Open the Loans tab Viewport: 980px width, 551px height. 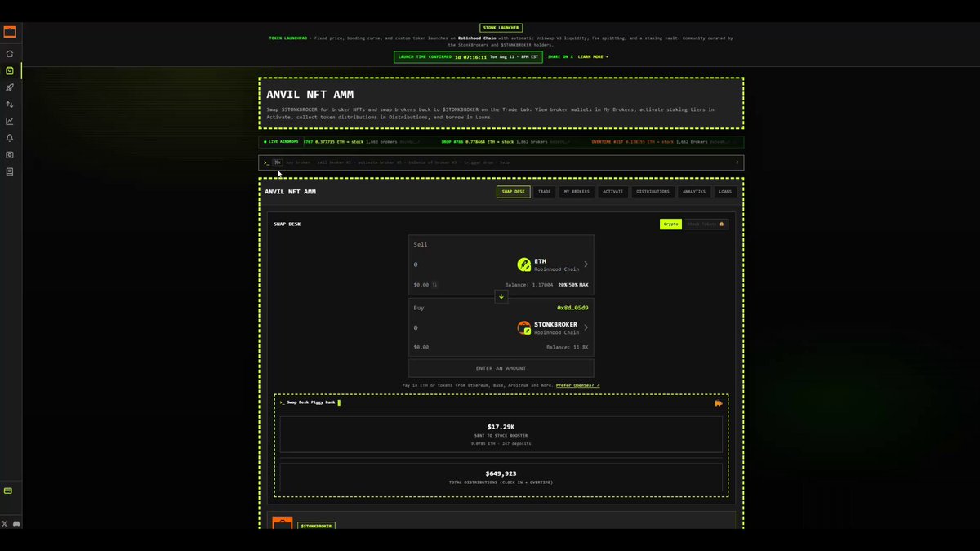pos(725,192)
